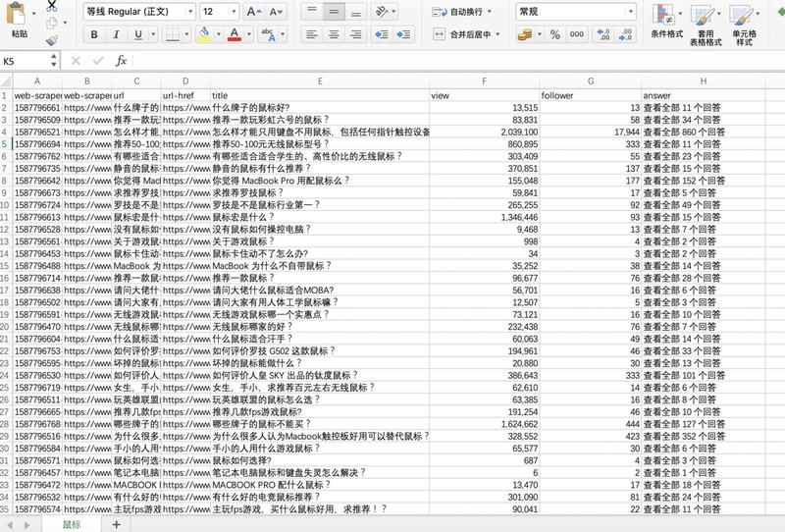Select row 5 header
Image resolution: width=785 pixels, height=532 pixels.
click(x=6, y=144)
